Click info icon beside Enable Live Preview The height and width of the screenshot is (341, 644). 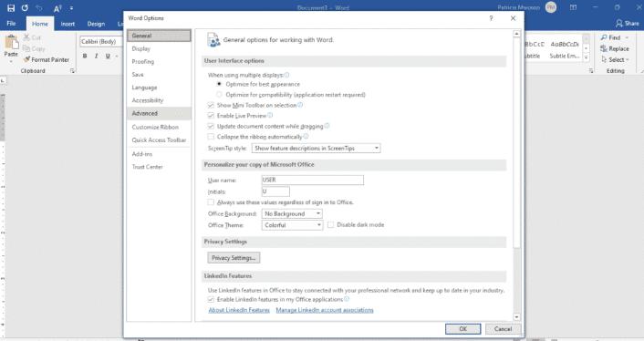coord(270,115)
